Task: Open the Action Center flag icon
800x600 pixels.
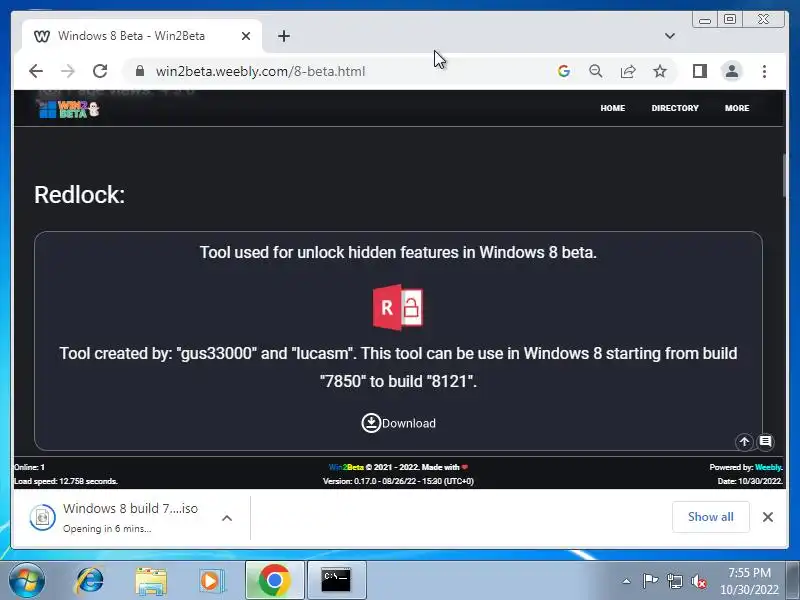Action: pos(650,581)
